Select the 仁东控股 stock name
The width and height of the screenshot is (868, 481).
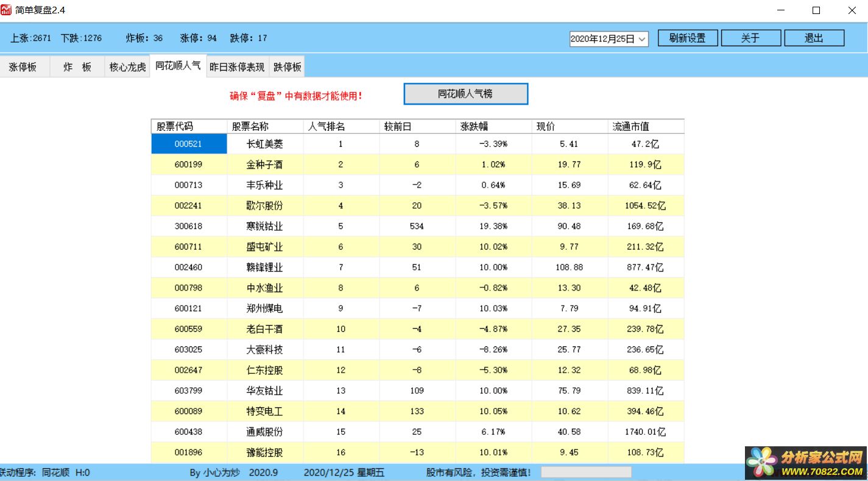(x=265, y=370)
